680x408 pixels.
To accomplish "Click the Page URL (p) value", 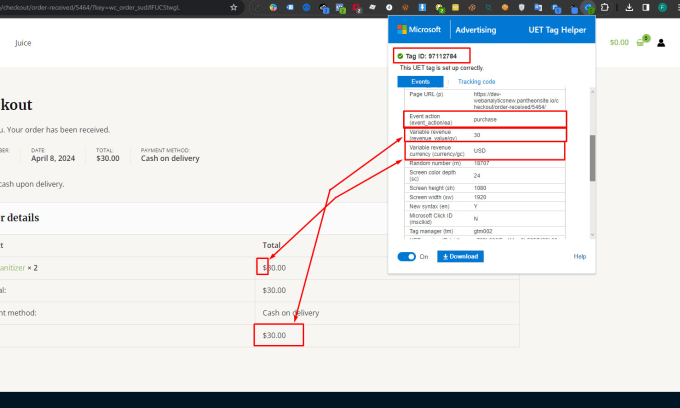I will coord(516,100).
